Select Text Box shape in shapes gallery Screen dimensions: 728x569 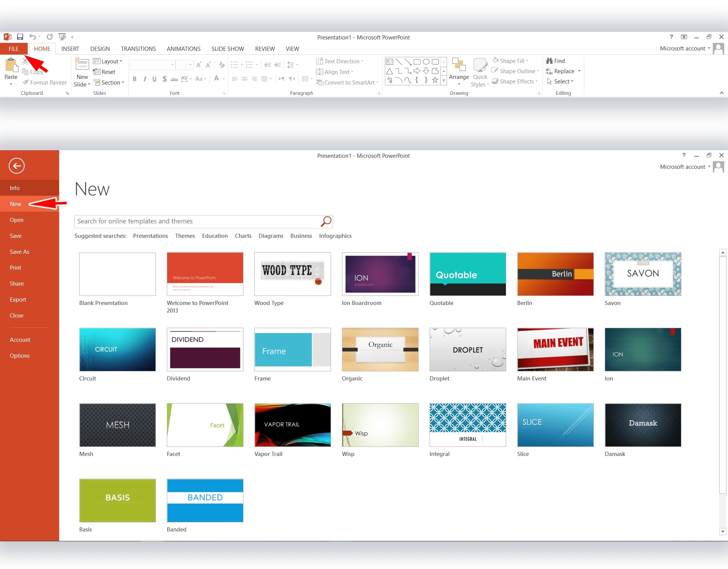point(389,61)
